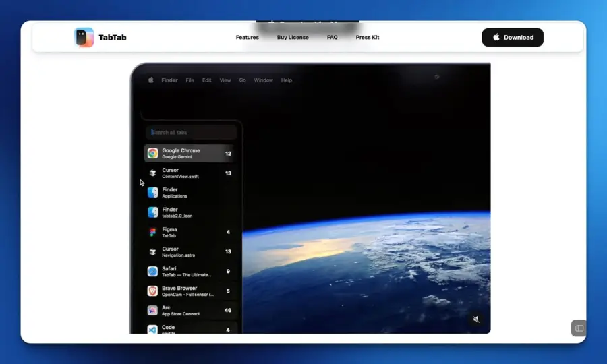
Task: Click the Earth view in demo video
Action: [x=366, y=271]
